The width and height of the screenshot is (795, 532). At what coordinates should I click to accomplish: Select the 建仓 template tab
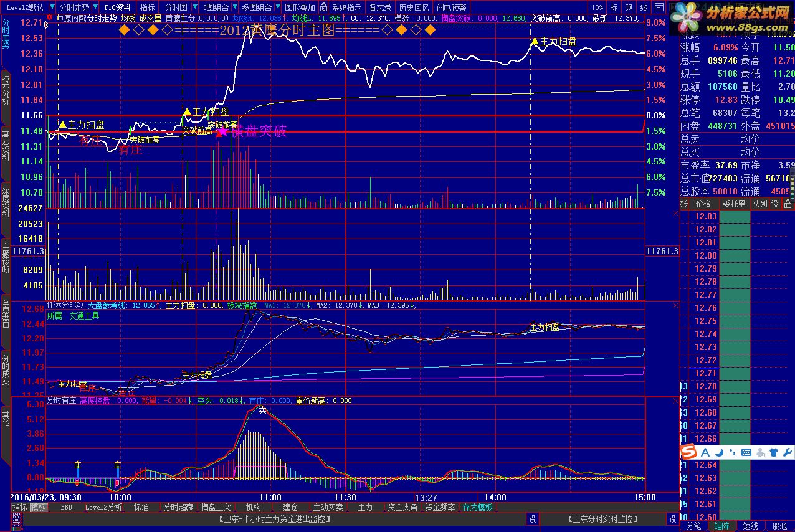pyautogui.click(x=291, y=508)
